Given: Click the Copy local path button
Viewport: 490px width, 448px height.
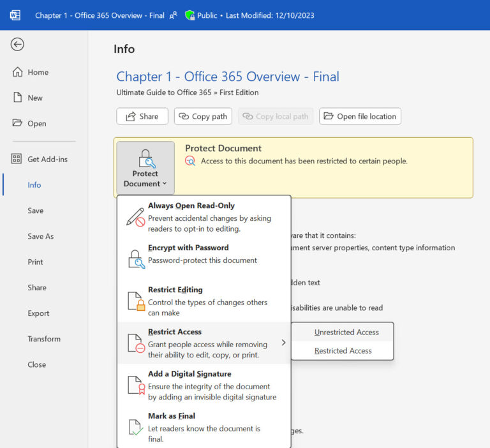Looking at the screenshot, I should [276, 116].
